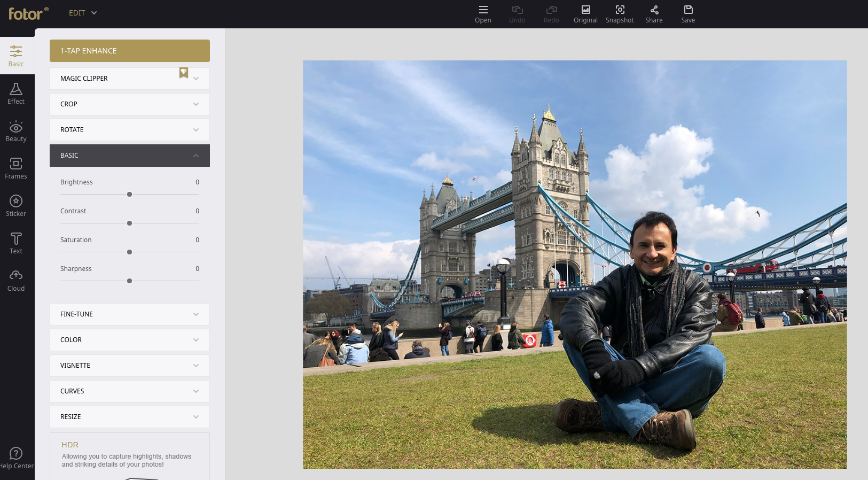Viewport: 868px width, 480px height.
Task: Click the Snapshot icon in toolbar
Action: pos(620,14)
